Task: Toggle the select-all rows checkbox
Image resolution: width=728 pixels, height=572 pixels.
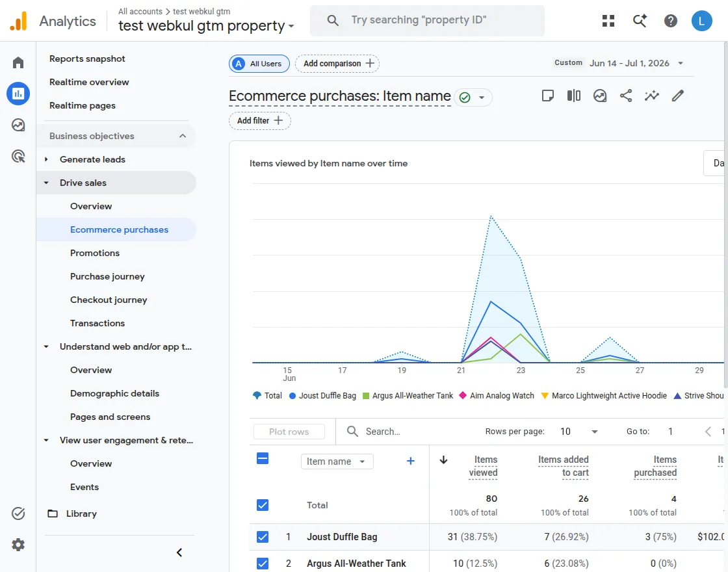Action: tap(263, 459)
